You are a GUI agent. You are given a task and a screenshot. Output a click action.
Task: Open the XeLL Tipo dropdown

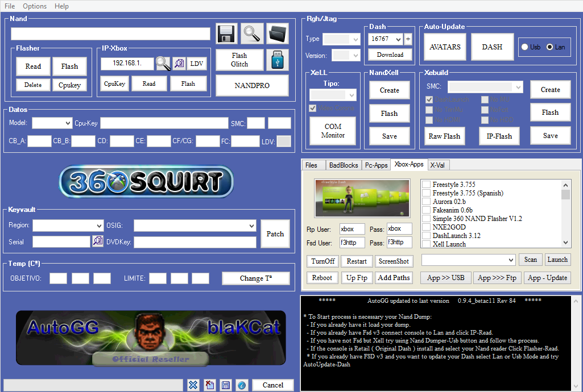click(x=333, y=95)
